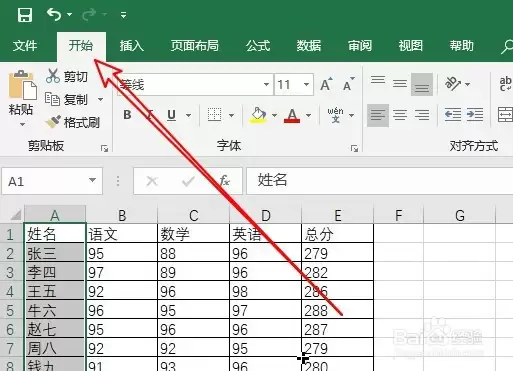Click the Save icon in quick access toolbar
This screenshot has width=513, height=371.
point(25,15)
